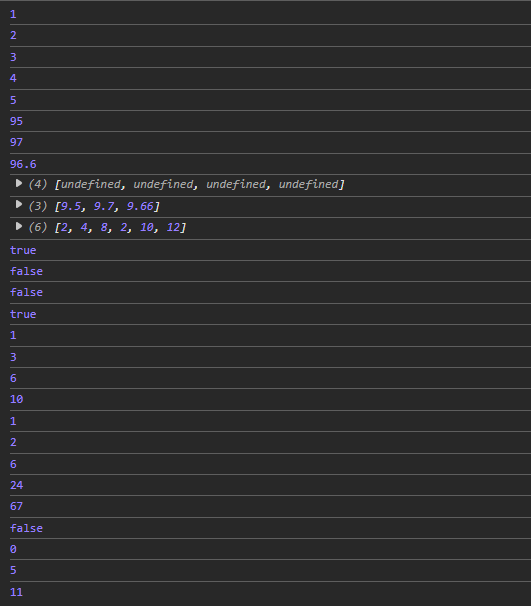Click the console output 4
This screenshot has height=606, width=531.
[13, 78]
